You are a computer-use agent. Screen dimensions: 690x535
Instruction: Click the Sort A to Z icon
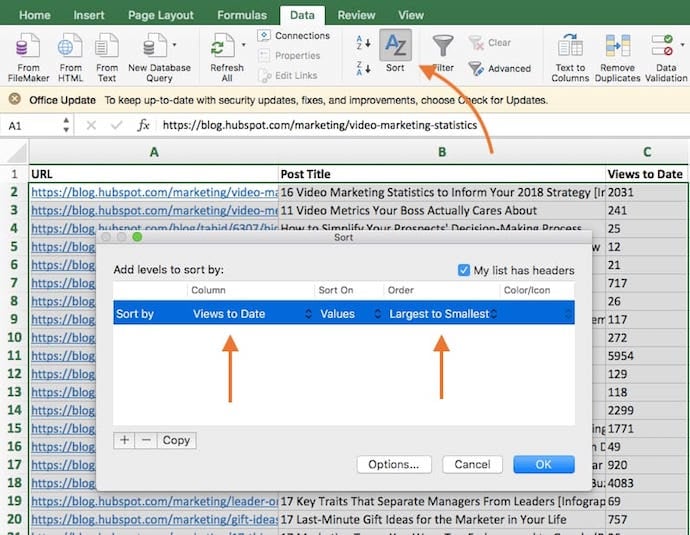[363, 42]
